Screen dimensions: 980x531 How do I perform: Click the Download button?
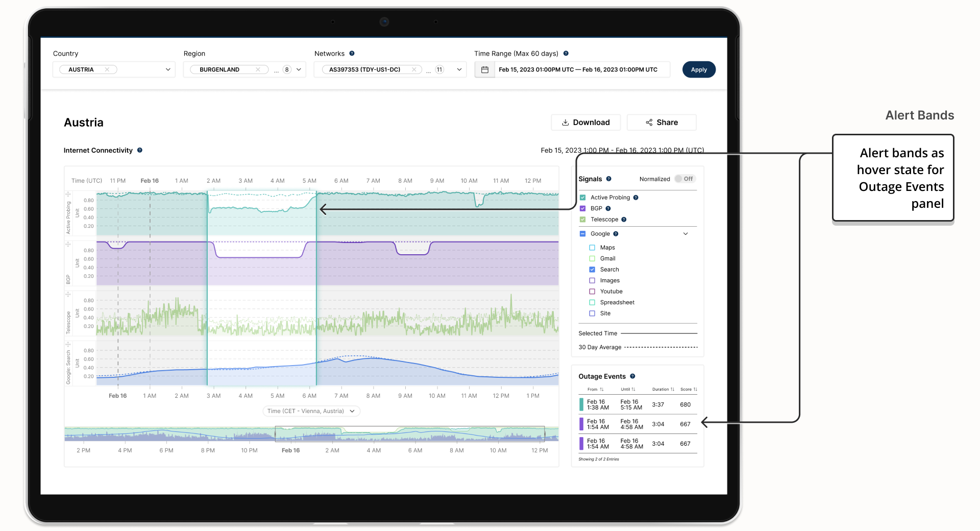(x=585, y=123)
